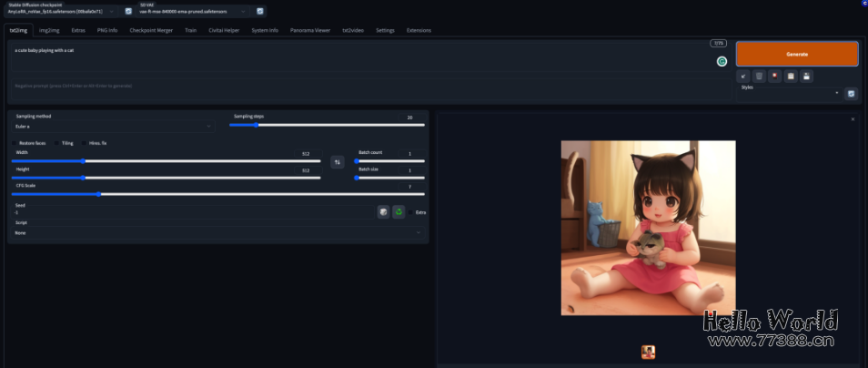Refresh the Stable Diffusion checkpoint list
This screenshot has width=868, height=368.
tap(128, 12)
